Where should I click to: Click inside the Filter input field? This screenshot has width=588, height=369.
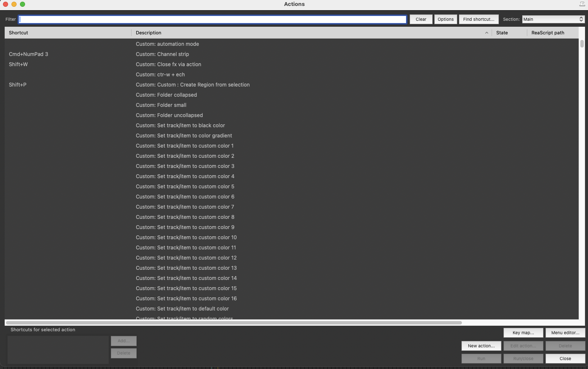click(212, 19)
